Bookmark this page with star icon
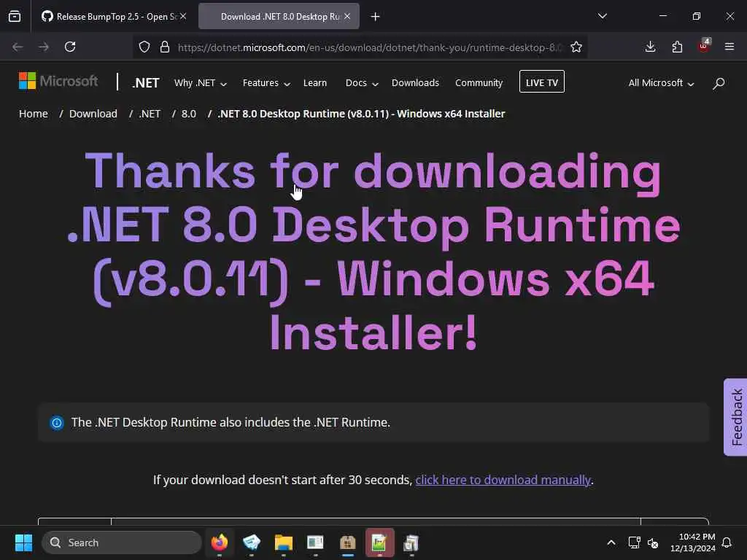747x560 pixels. click(x=576, y=47)
